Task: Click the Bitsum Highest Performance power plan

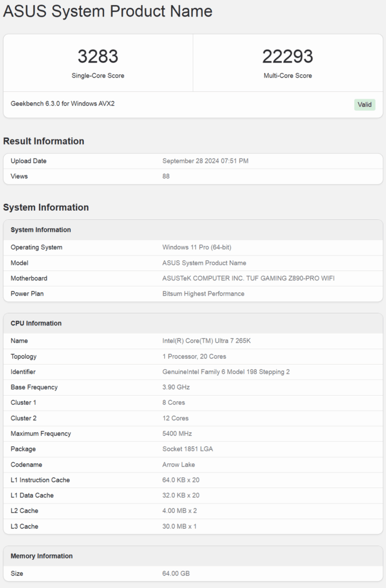Action: pos(203,293)
